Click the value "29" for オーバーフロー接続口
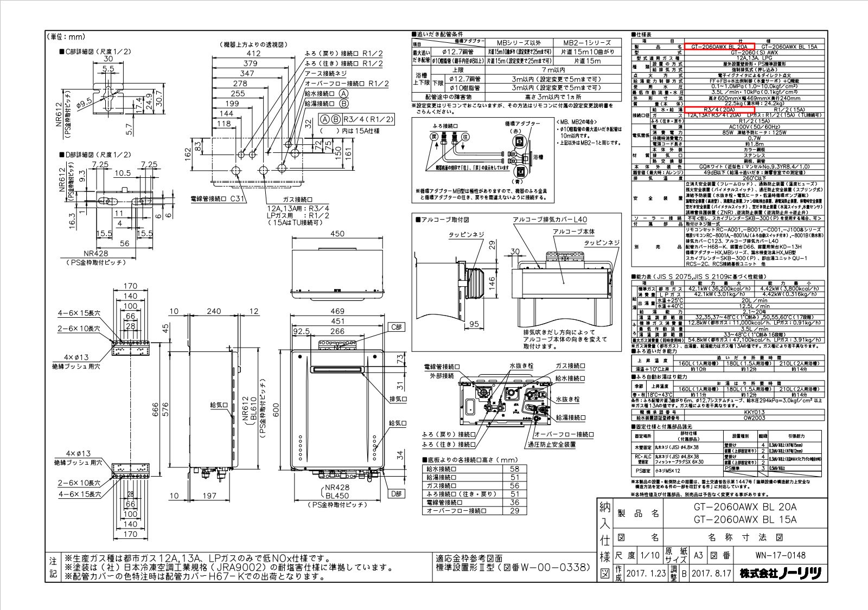The image size is (868, 610). [x=515, y=511]
